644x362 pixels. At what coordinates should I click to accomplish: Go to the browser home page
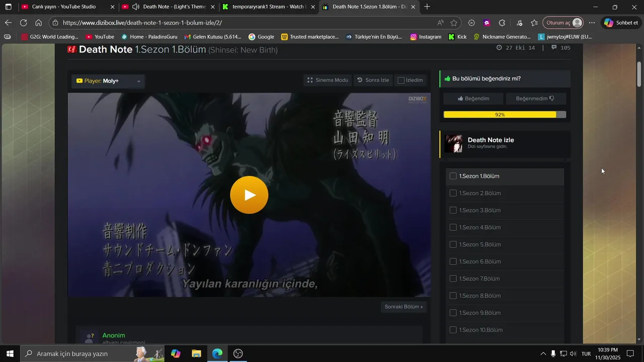[38, 23]
